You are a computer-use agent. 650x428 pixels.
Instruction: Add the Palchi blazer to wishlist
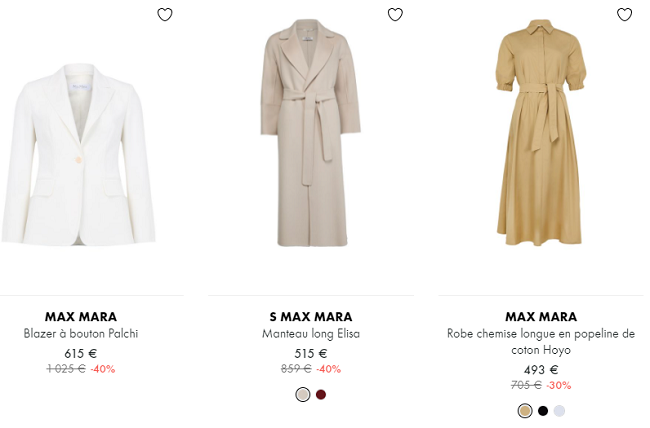(165, 14)
